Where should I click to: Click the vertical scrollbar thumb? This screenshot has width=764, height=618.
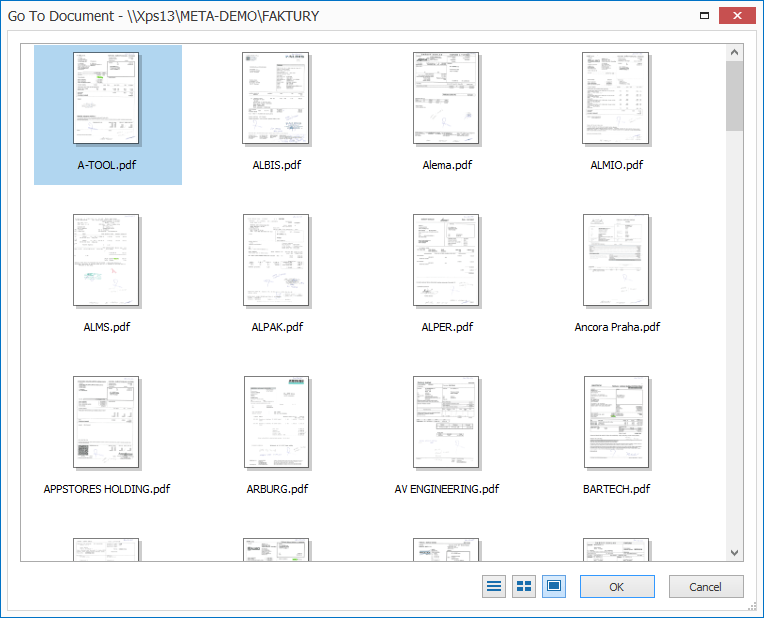734,96
